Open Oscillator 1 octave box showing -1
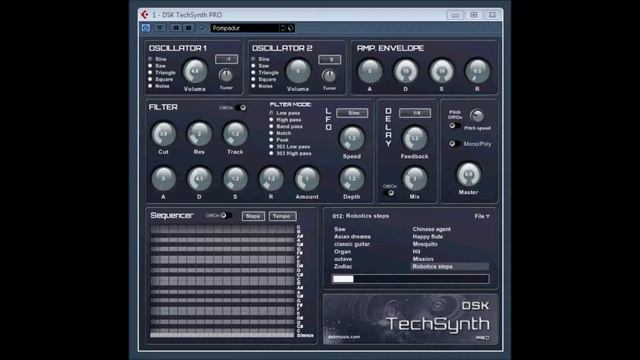The image size is (640, 360). [x=227, y=59]
